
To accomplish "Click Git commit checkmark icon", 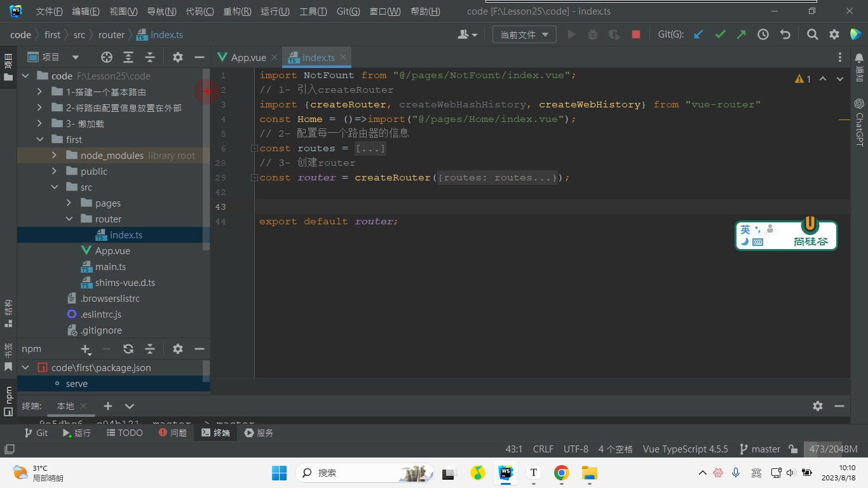I will click(x=720, y=35).
